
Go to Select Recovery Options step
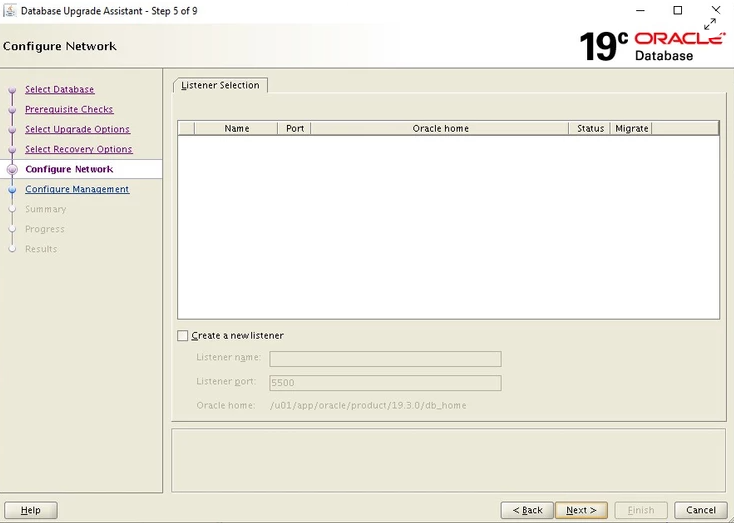[x=79, y=149]
